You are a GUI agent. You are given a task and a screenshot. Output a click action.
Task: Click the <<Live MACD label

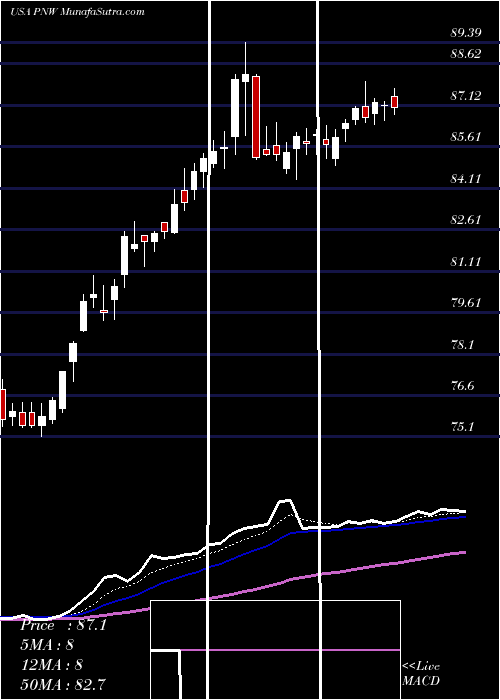(421, 673)
